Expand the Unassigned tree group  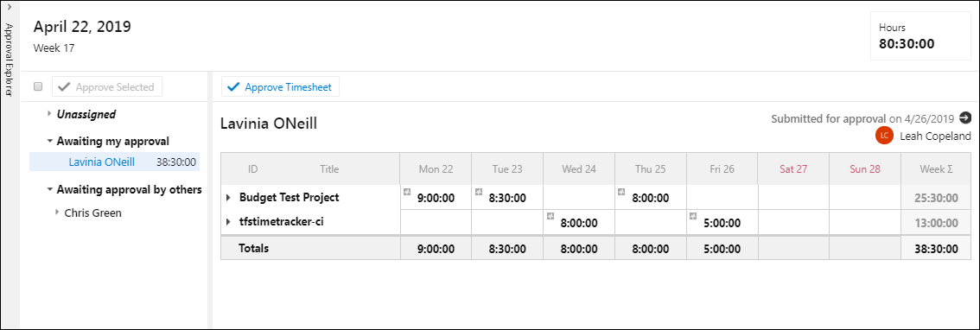pos(49,114)
